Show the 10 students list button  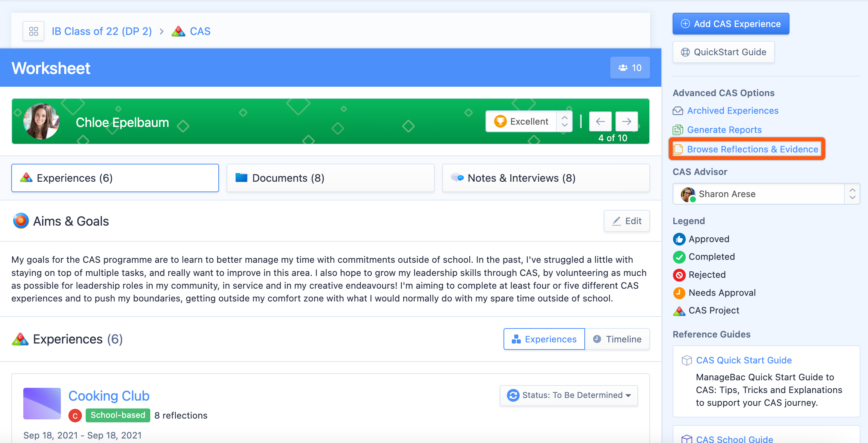click(x=630, y=68)
